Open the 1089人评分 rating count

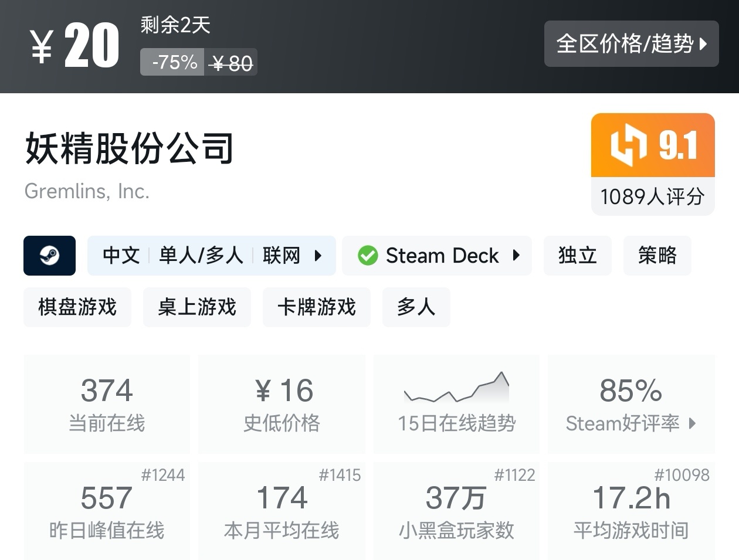tap(653, 196)
